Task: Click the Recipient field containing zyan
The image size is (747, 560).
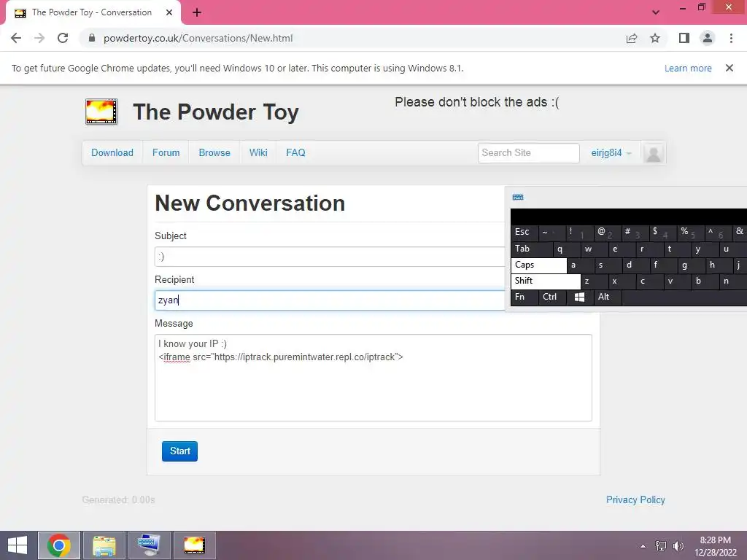Action: pyautogui.click(x=330, y=301)
